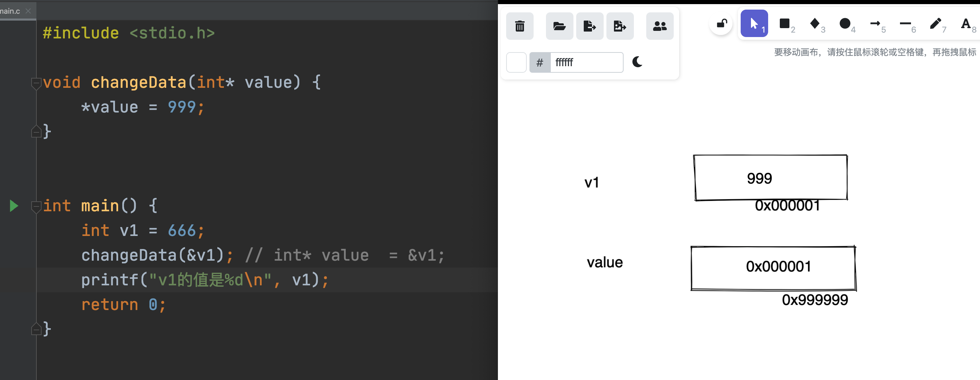This screenshot has height=380, width=980.
Task: Toggle dark mode with moon icon
Action: pos(637,62)
